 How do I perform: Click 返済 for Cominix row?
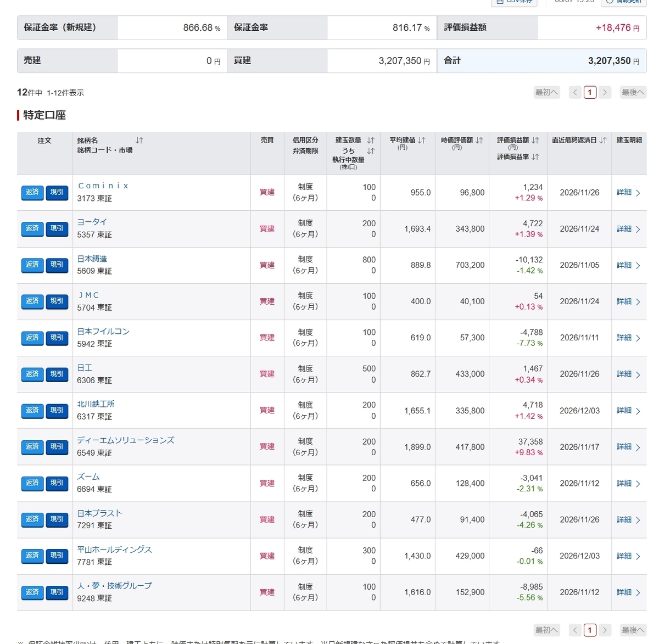(x=32, y=193)
